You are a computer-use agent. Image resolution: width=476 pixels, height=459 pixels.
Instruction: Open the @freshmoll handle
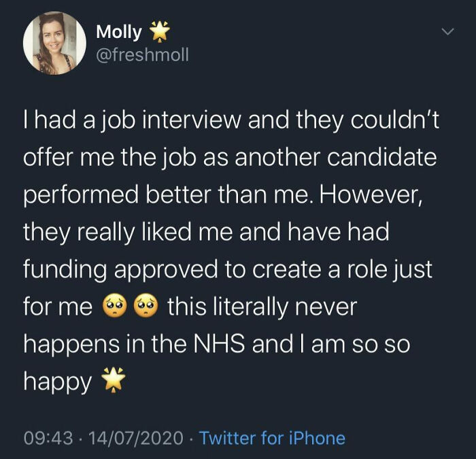point(142,54)
